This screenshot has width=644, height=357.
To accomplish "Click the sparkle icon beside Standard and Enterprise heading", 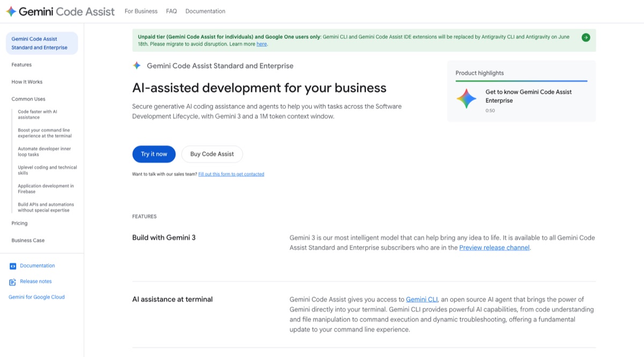I will coord(137,65).
